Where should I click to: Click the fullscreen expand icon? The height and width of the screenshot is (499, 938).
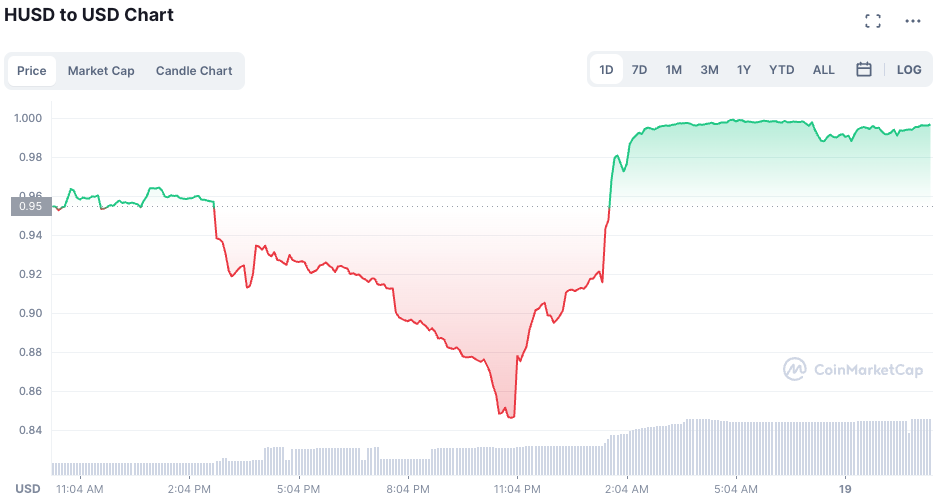pos(873,21)
